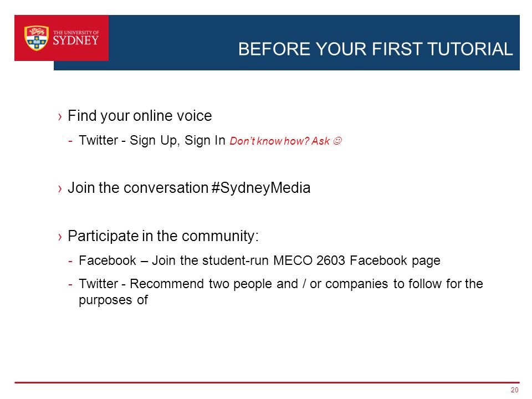This screenshot has width=532, height=399.
Task: Click the Find your online voice heading
Action: pos(140,116)
